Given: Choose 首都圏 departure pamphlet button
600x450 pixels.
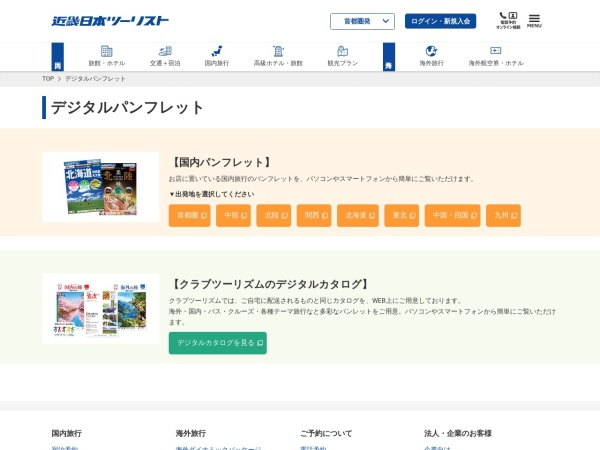Looking at the screenshot, I should (x=189, y=215).
